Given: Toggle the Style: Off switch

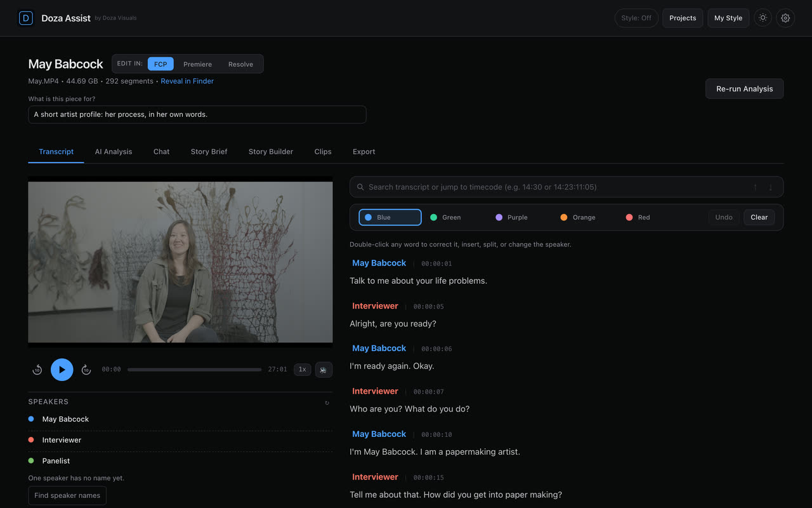Looking at the screenshot, I should tap(636, 18).
